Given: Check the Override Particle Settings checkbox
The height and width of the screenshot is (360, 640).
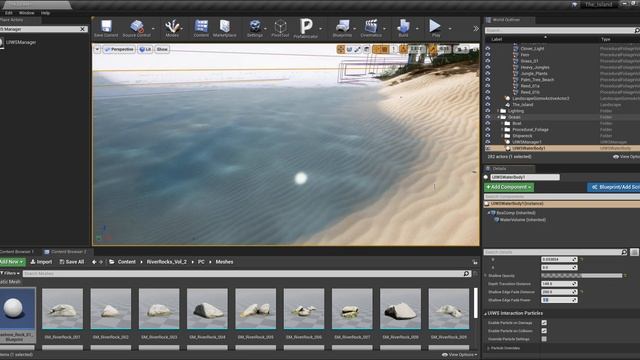Looking at the screenshot, I should [x=544, y=339].
